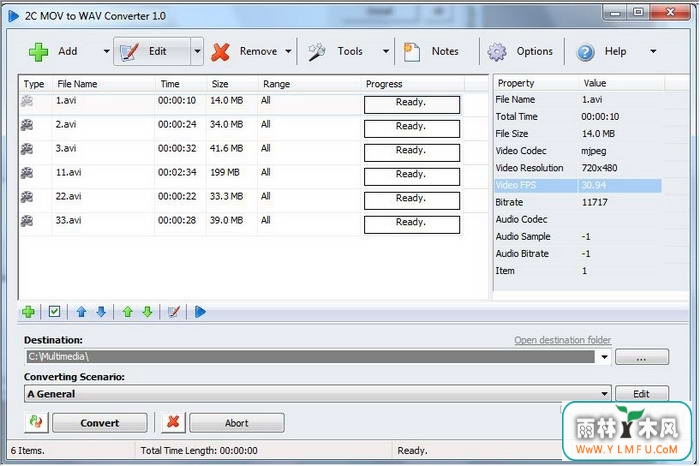Screen dimensions: 700x466
Task: Expand the Remove dropdown arrow
Action: tap(288, 51)
